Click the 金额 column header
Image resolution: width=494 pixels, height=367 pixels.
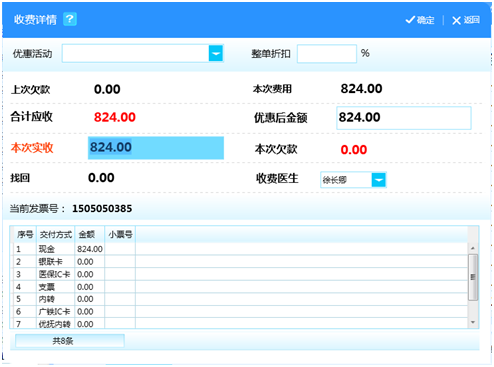[x=90, y=235]
